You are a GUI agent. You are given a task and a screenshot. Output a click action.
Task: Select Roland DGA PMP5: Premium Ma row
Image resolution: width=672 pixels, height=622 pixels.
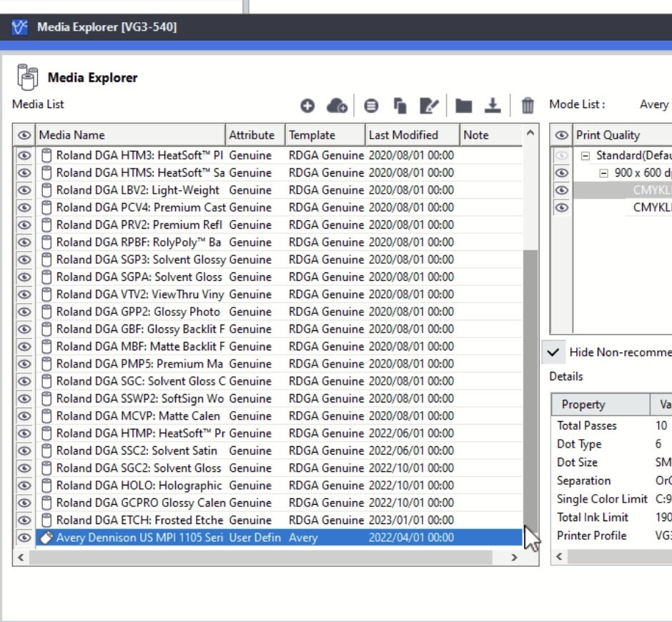click(x=279, y=363)
